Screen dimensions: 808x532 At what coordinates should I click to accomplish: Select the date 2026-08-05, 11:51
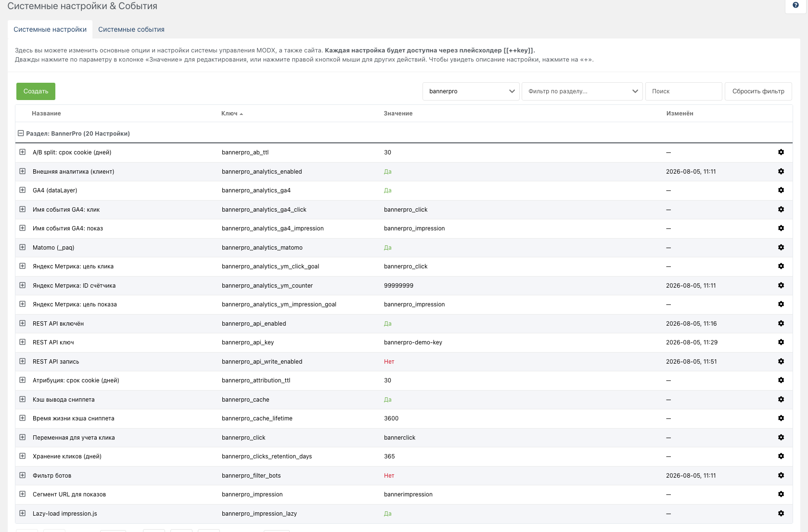pos(691,362)
